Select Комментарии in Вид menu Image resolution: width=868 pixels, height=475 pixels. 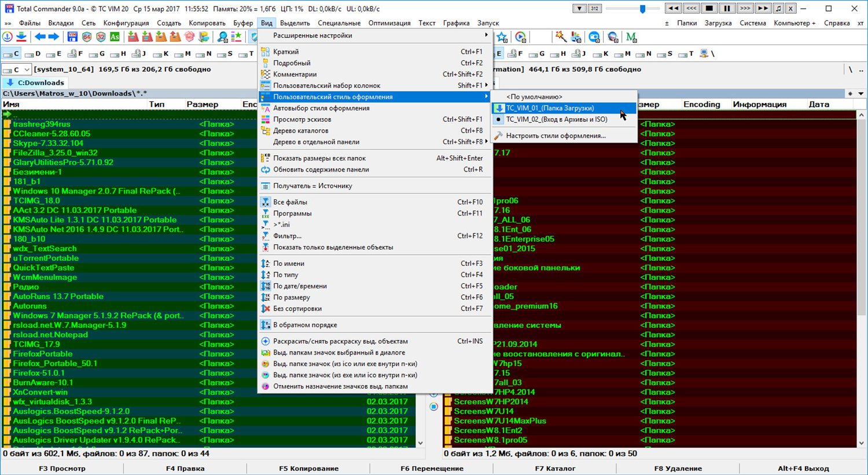pos(374,74)
